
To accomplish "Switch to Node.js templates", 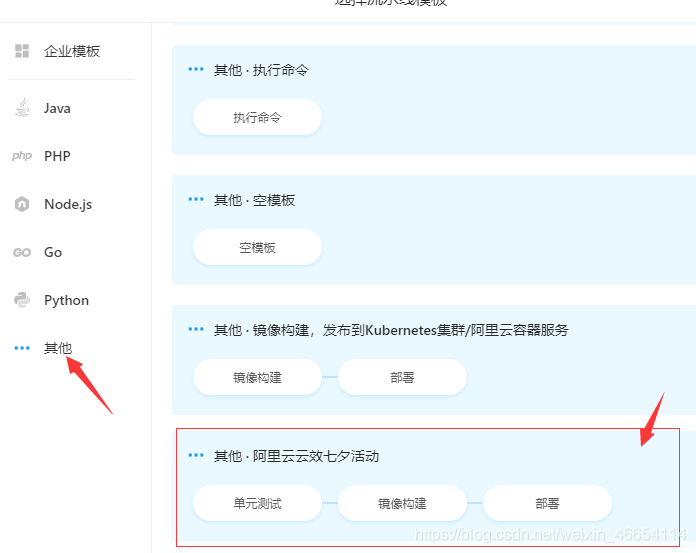I will [x=68, y=204].
